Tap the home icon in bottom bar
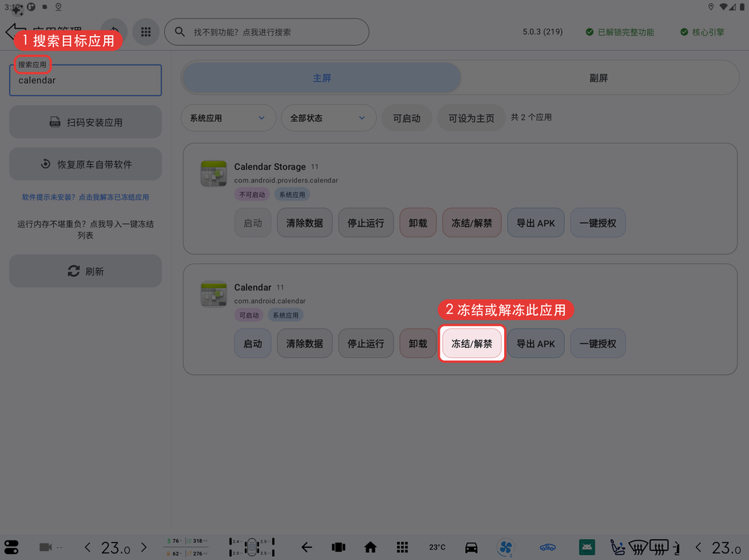This screenshot has height=560, width=749. pos(370,547)
